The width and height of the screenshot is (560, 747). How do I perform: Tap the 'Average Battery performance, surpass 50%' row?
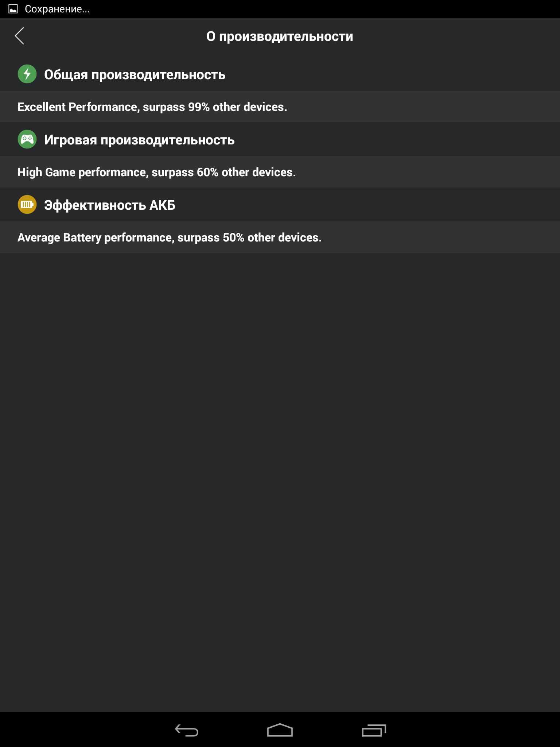170,237
